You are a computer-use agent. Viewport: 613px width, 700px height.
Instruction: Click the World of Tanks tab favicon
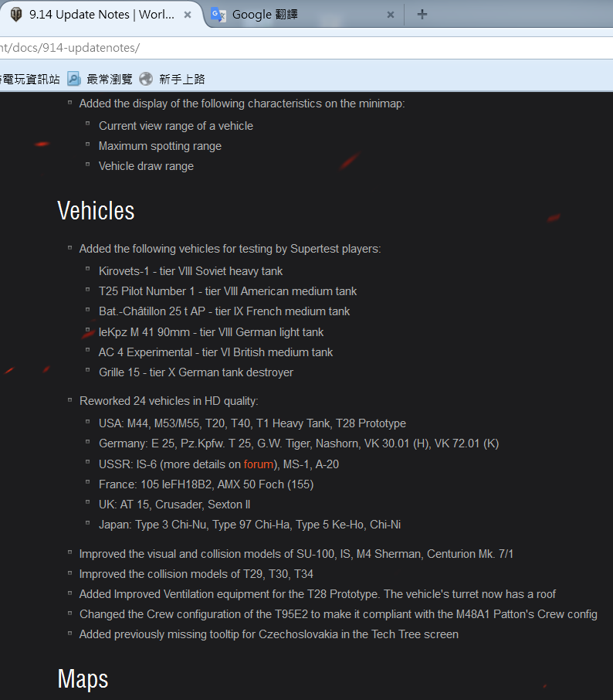[15, 15]
